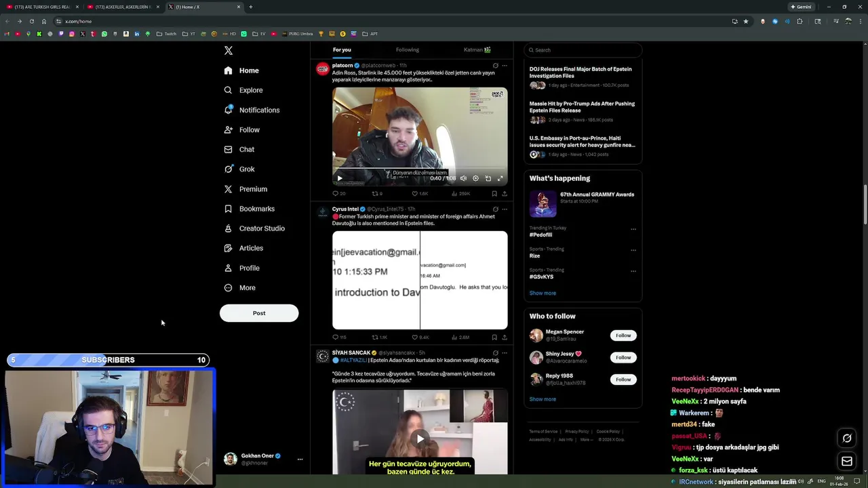Share the platcorn post
Viewport: 868px width, 488px height.
(505, 194)
